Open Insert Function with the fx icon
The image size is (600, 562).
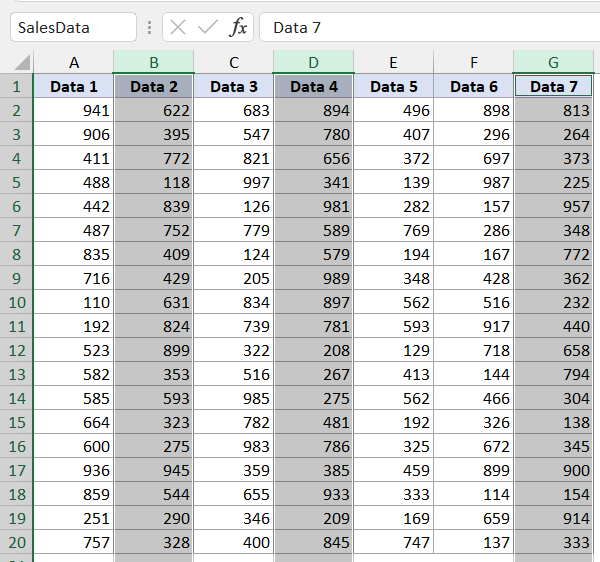[238, 28]
